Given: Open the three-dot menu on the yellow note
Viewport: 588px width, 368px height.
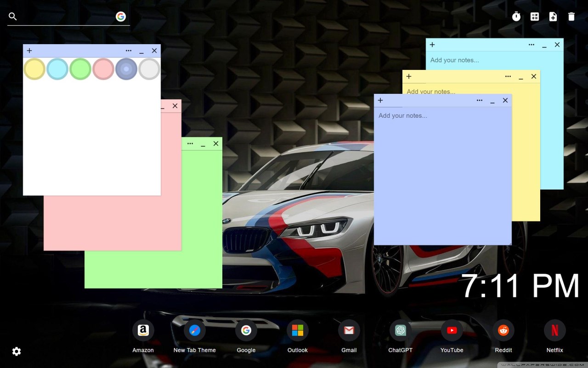Looking at the screenshot, I should pyautogui.click(x=508, y=76).
